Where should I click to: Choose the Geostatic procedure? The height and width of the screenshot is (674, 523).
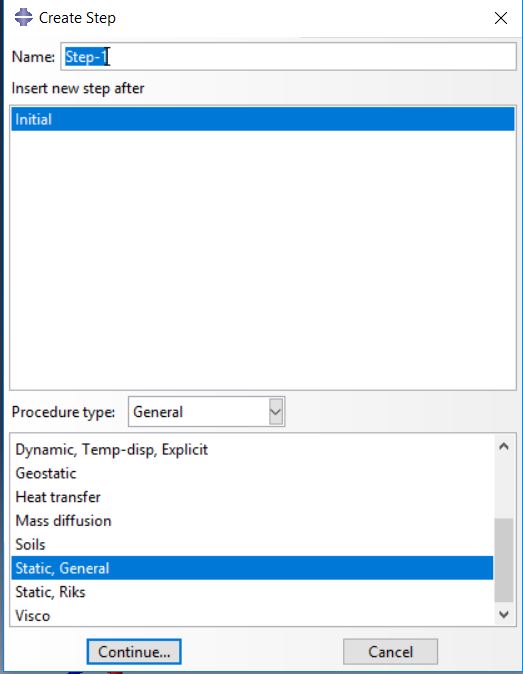46,473
